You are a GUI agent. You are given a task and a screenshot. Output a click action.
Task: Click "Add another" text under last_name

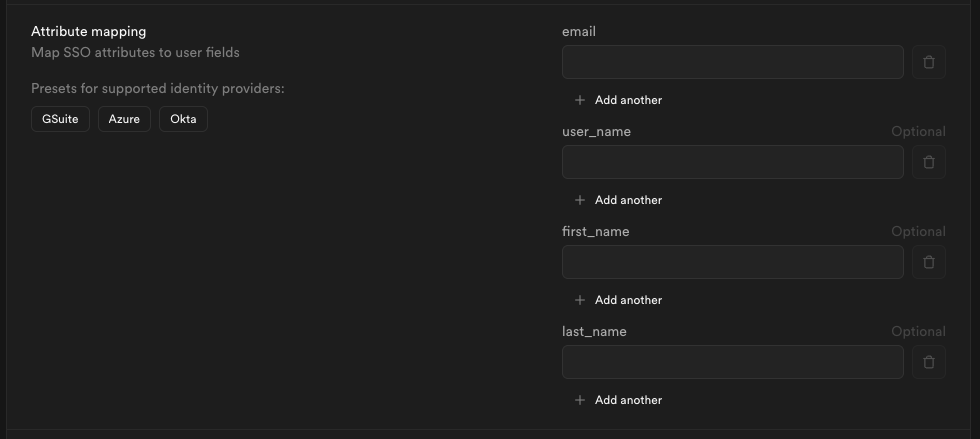(628, 400)
